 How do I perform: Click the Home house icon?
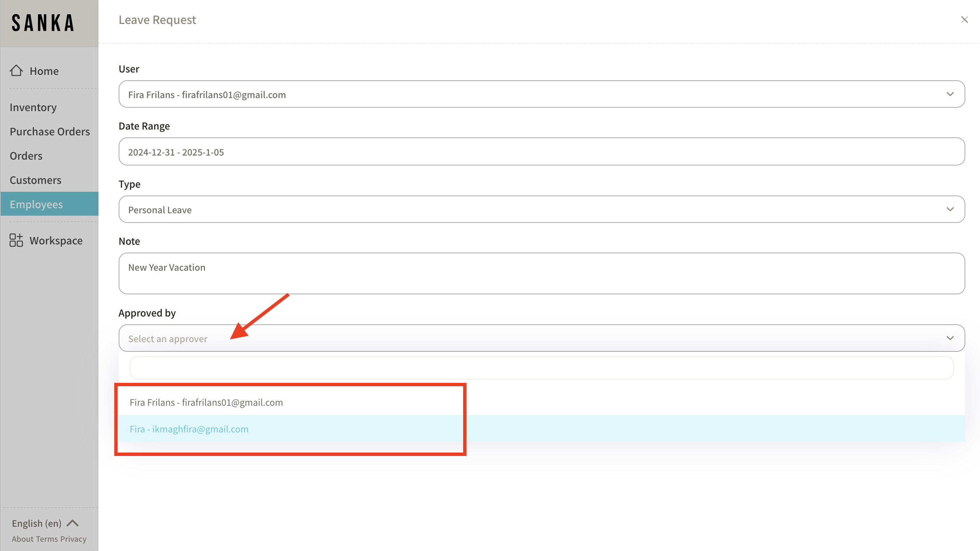(x=16, y=71)
